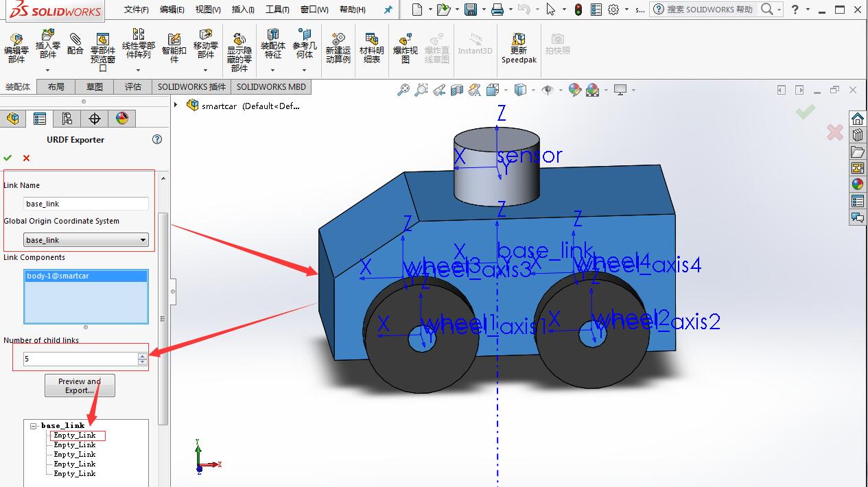Click the Options gear icon
This screenshot has width=868, height=487.
[x=613, y=10]
